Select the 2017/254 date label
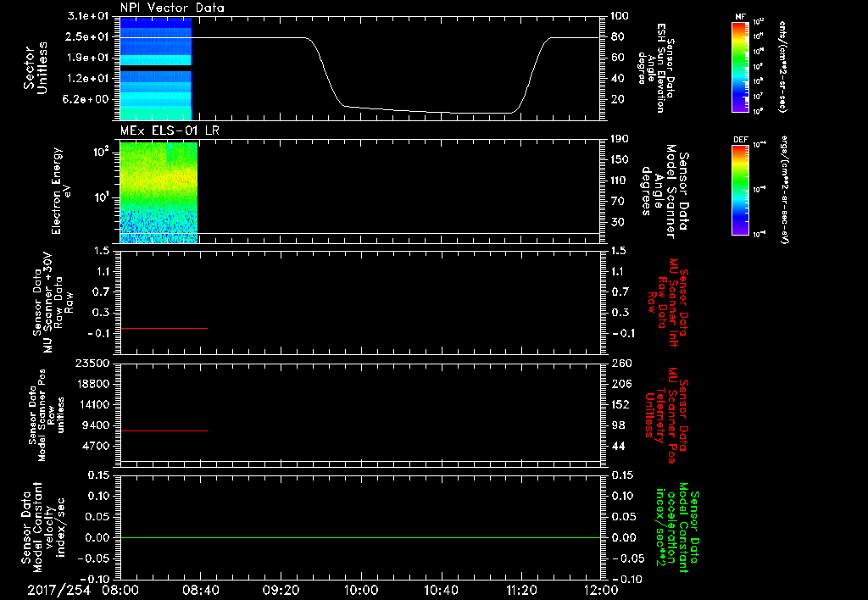 [x=58, y=590]
